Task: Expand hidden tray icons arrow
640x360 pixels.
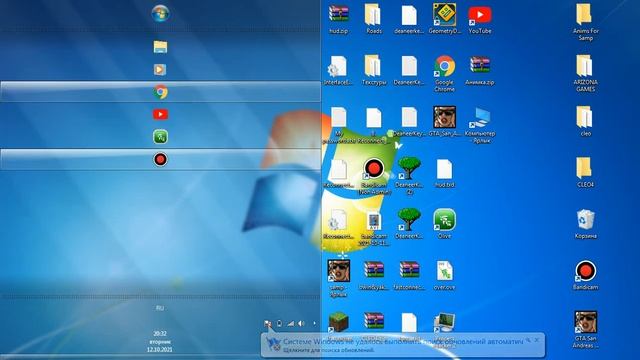Action: 314,323
